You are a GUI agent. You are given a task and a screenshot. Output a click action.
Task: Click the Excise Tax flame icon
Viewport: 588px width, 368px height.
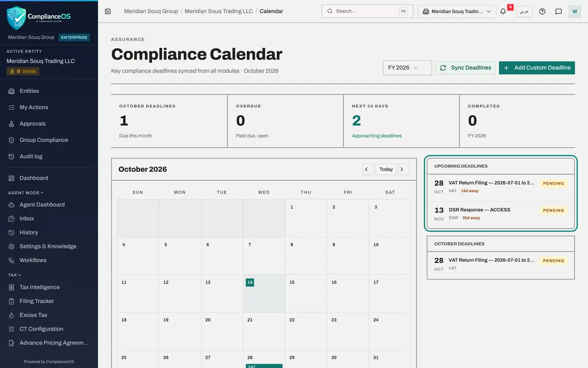[11, 315]
